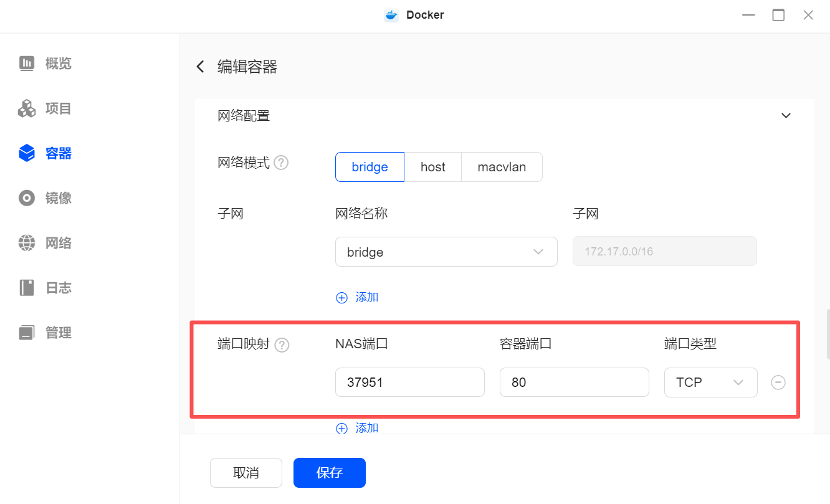
Task: Click the vertical scrollbar thumb
Action: 828,334
